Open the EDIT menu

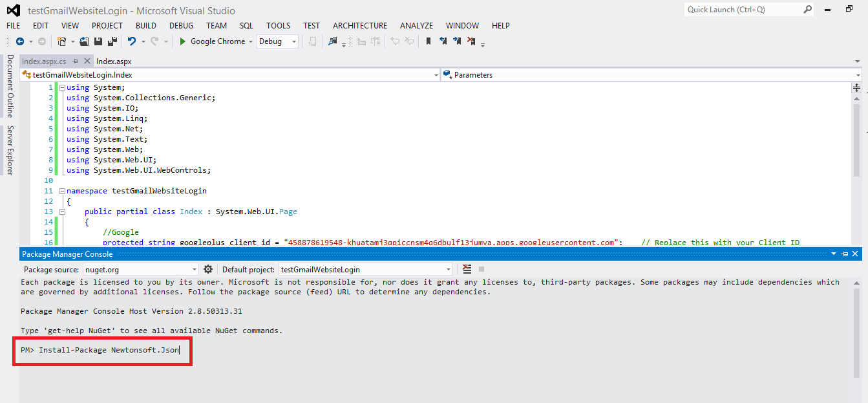coord(41,26)
